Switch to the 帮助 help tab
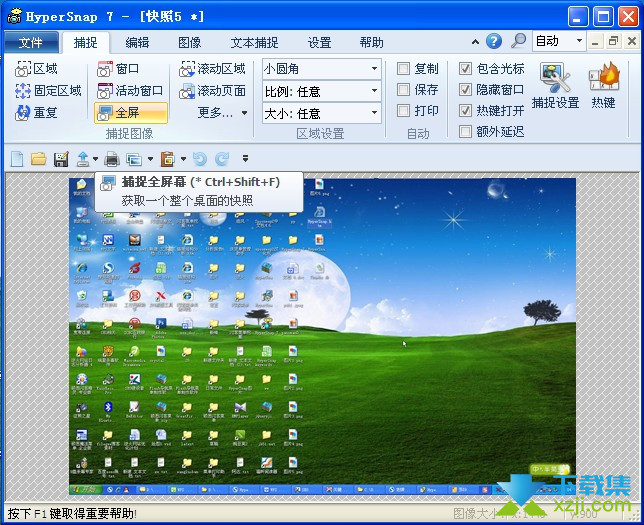This screenshot has height=525, width=644. 371,42
